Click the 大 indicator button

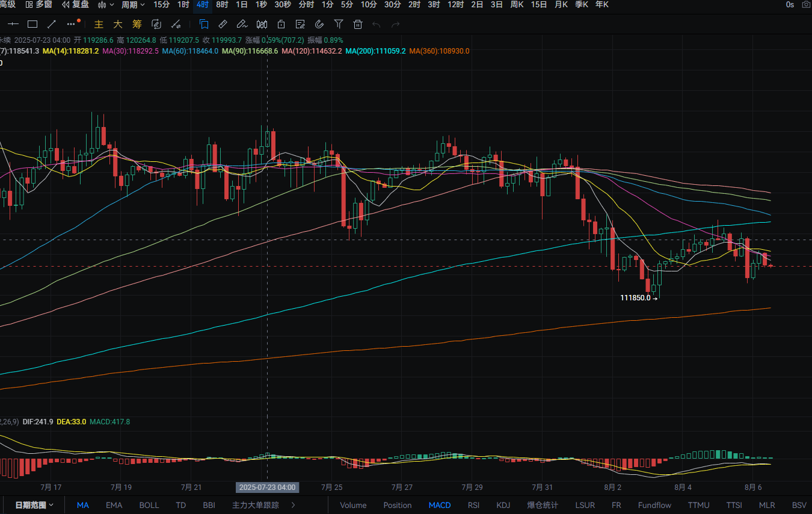tap(118, 24)
